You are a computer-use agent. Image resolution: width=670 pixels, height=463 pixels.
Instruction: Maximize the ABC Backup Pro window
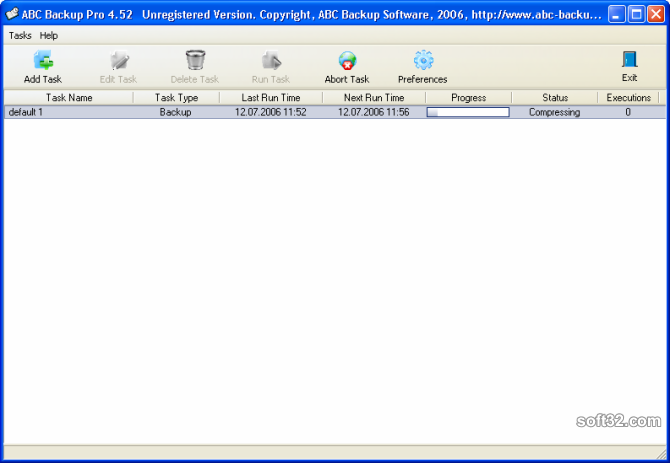(x=636, y=15)
